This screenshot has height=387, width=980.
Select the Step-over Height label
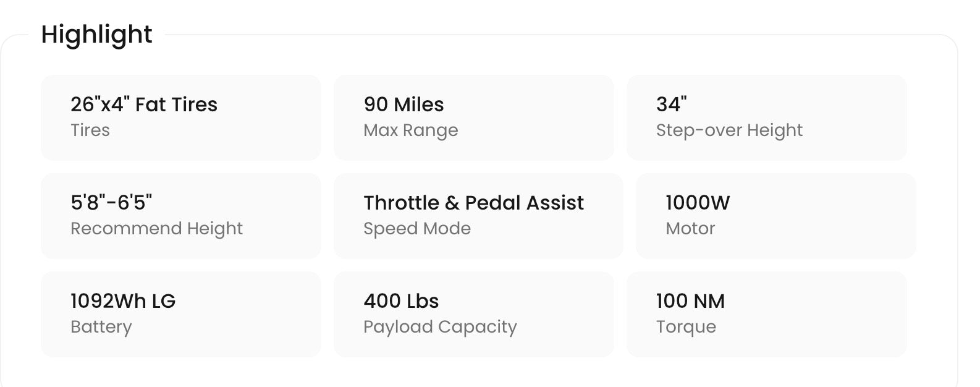pyautogui.click(x=729, y=130)
